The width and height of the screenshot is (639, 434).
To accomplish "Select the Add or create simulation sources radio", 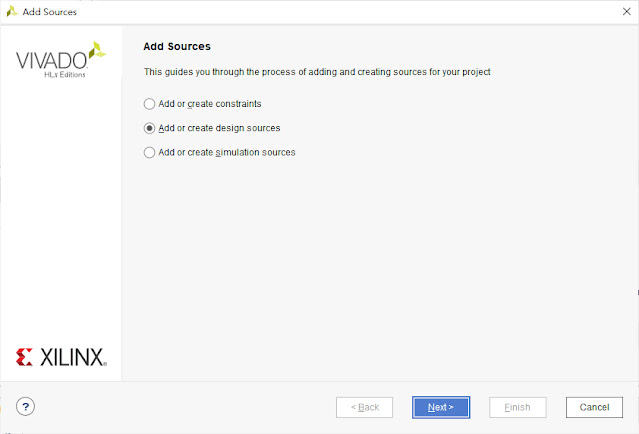I will [149, 152].
